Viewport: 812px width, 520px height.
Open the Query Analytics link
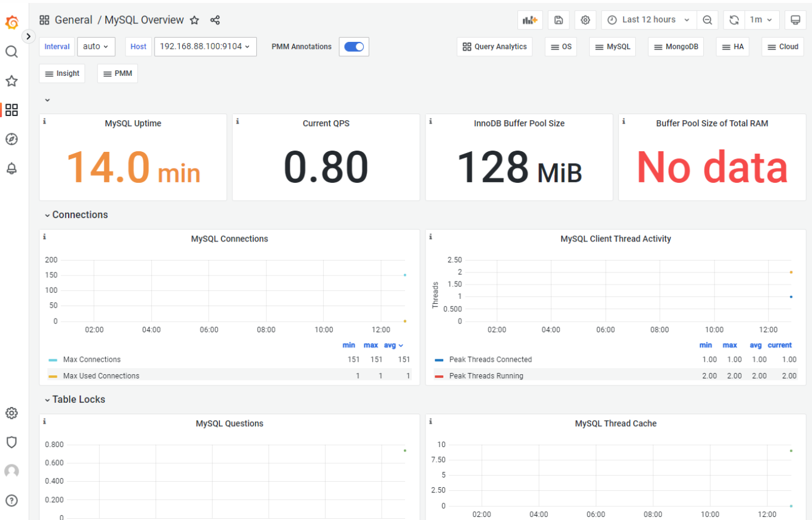click(x=494, y=47)
